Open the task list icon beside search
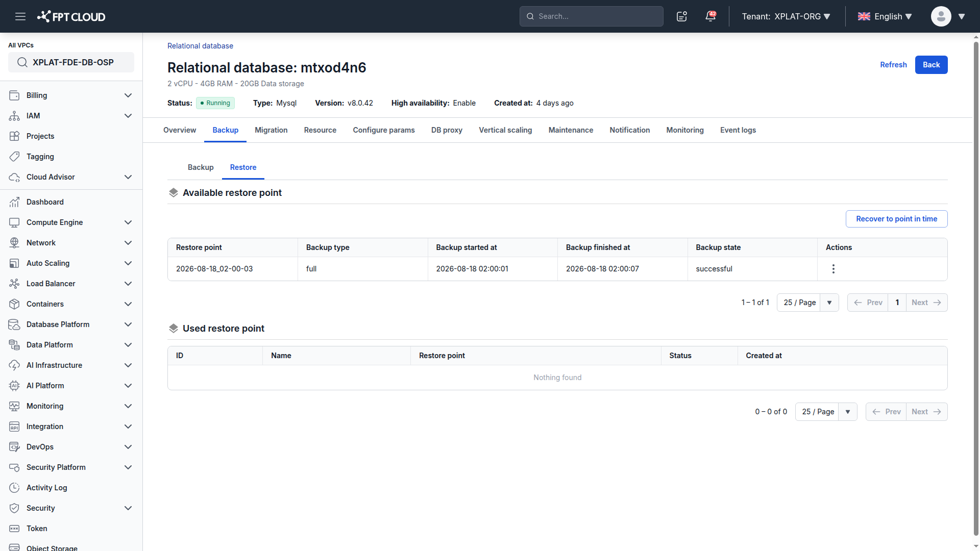The width and height of the screenshot is (980, 551). 682,16
